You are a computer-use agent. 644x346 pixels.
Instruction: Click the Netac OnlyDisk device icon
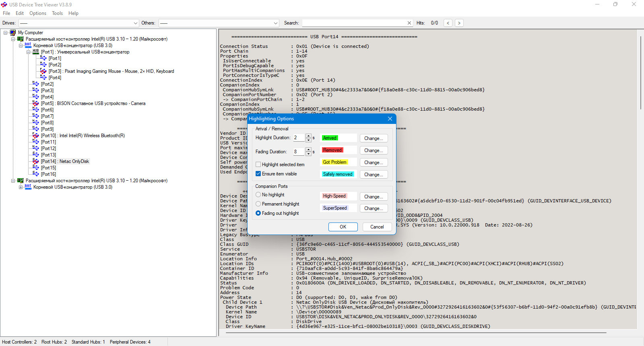tap(36, 161)
